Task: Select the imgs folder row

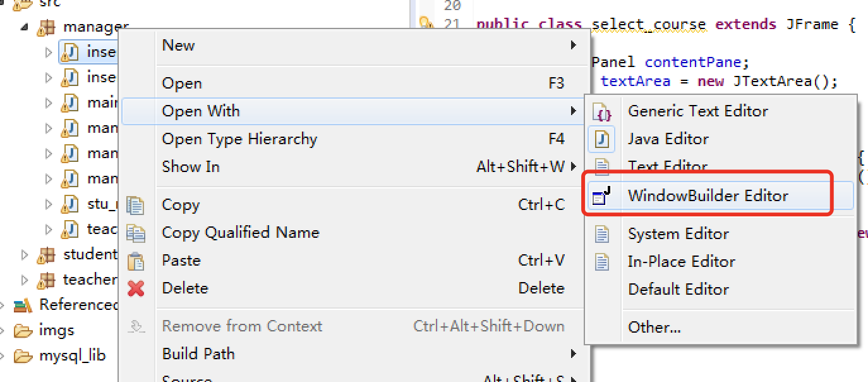Action: coord(44,331)
